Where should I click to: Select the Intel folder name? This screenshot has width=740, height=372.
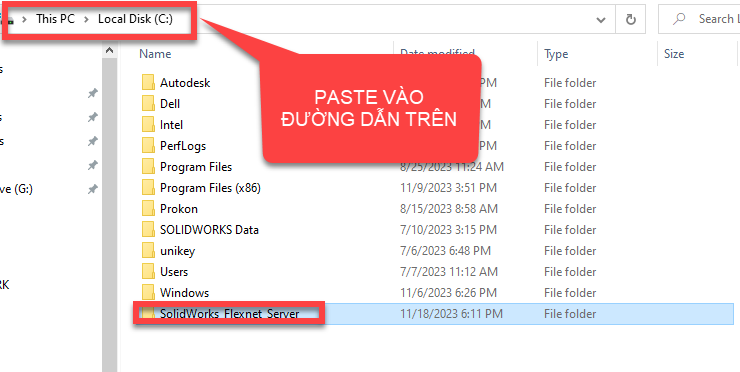point(171,125)
